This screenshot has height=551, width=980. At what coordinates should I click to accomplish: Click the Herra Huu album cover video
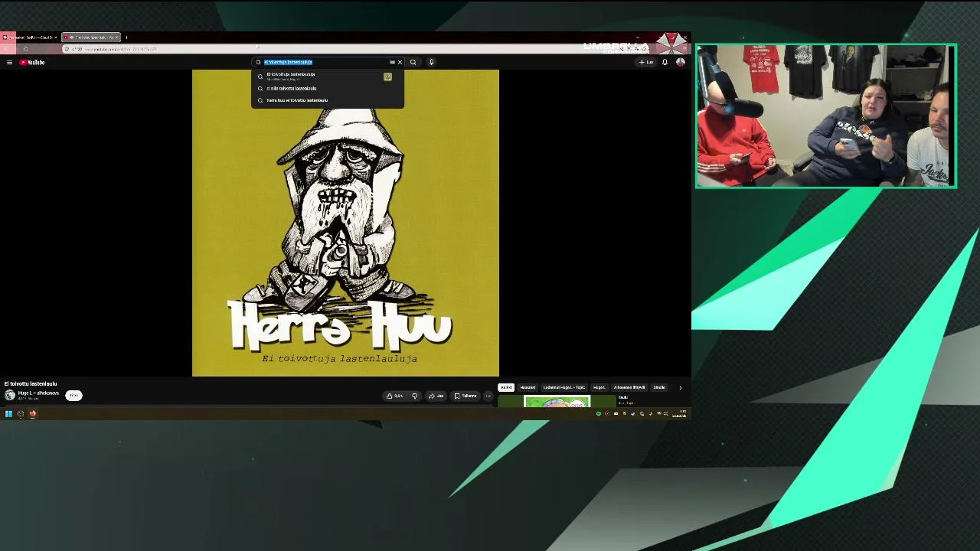[345, 223]
